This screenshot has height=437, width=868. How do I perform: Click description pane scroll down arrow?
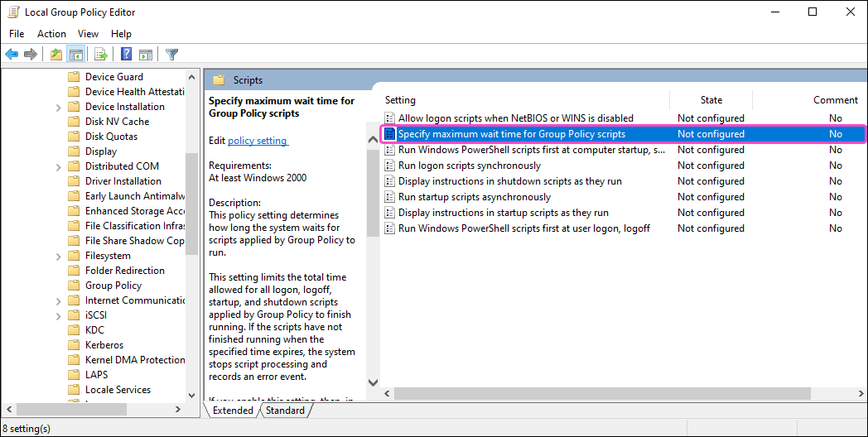373,382
